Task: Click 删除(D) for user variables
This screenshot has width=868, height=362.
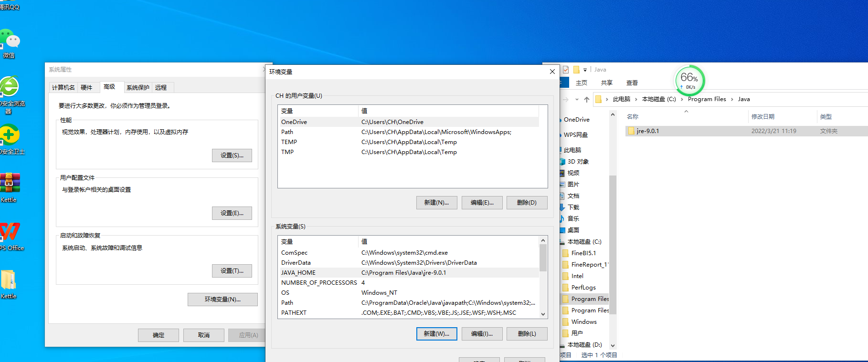Action: (x=527, y=203)
